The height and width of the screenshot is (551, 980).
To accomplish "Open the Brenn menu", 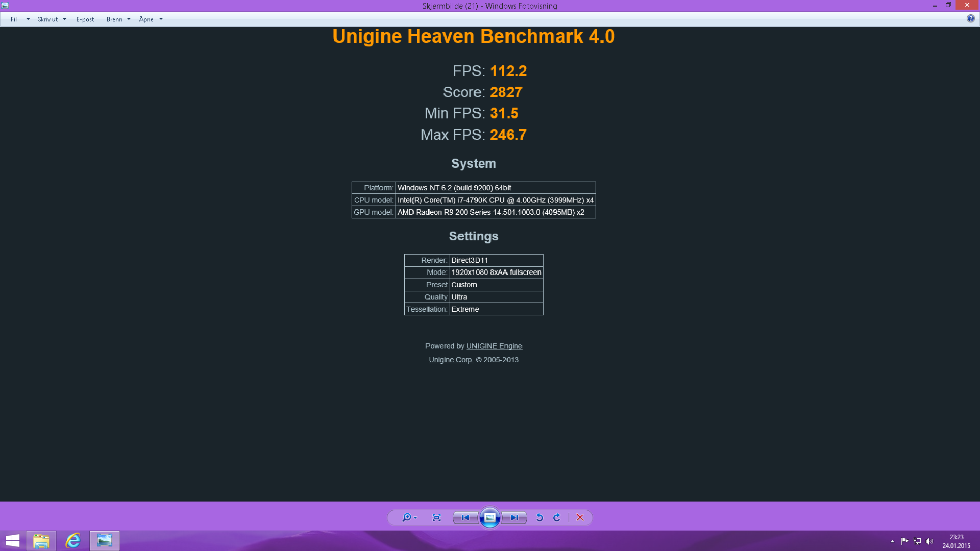I will (114, 19).
